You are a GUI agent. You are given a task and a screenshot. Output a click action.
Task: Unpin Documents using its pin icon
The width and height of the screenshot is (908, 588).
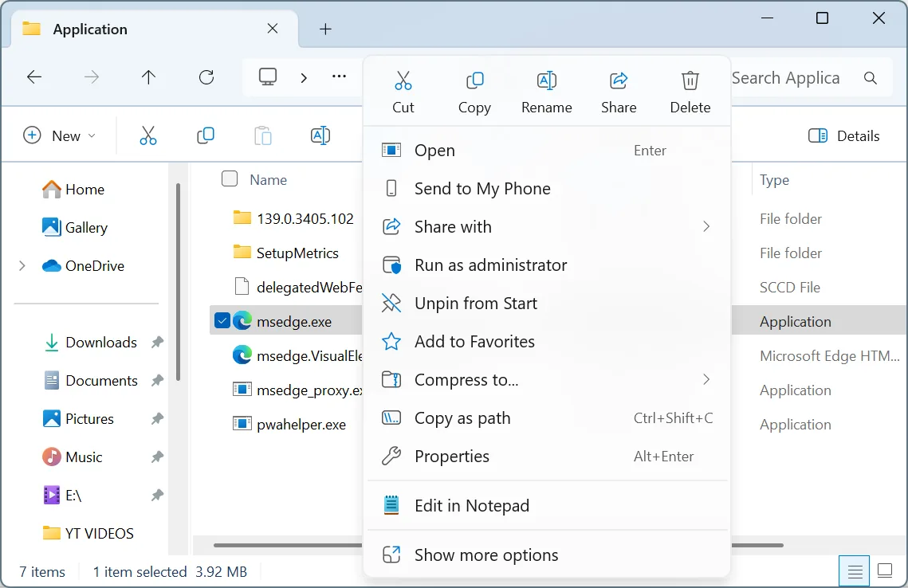(x=157, y=380)
